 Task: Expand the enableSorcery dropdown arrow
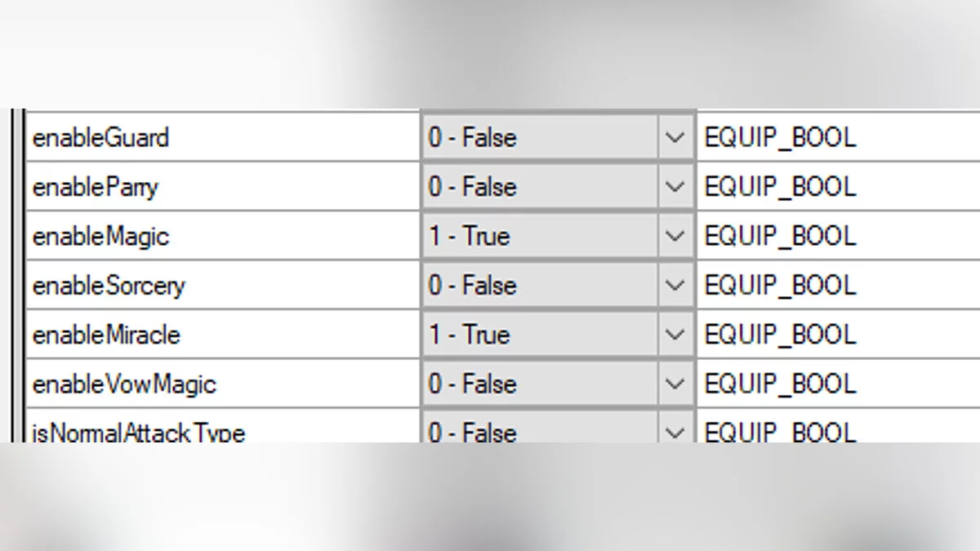pos(675,286)
